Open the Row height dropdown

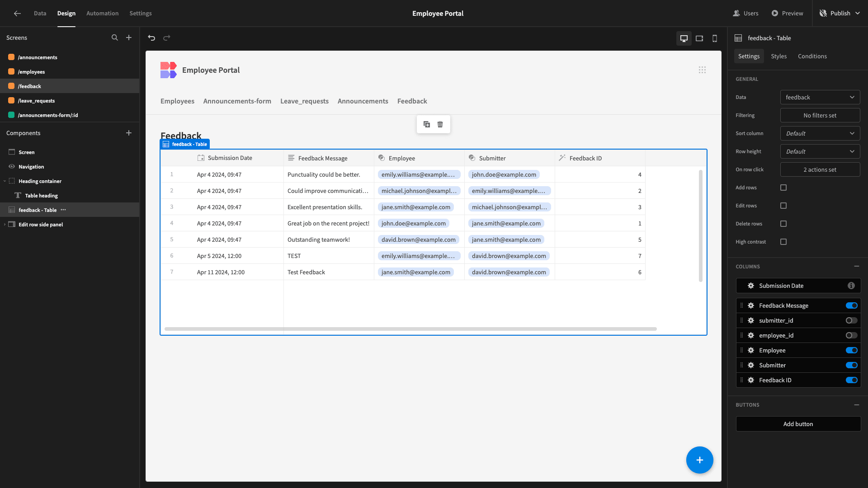(x=820, y=151)
